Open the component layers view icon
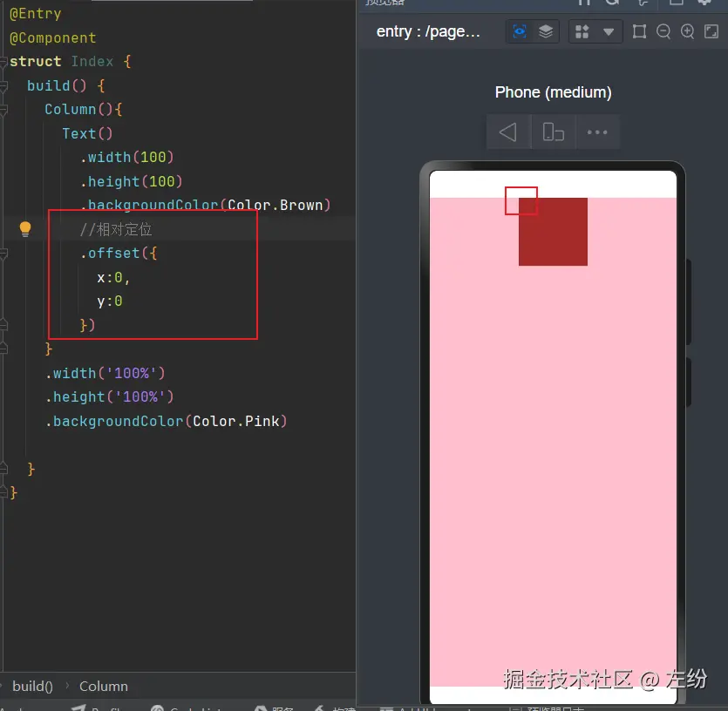The image size is (728, 711). (546, 31)
